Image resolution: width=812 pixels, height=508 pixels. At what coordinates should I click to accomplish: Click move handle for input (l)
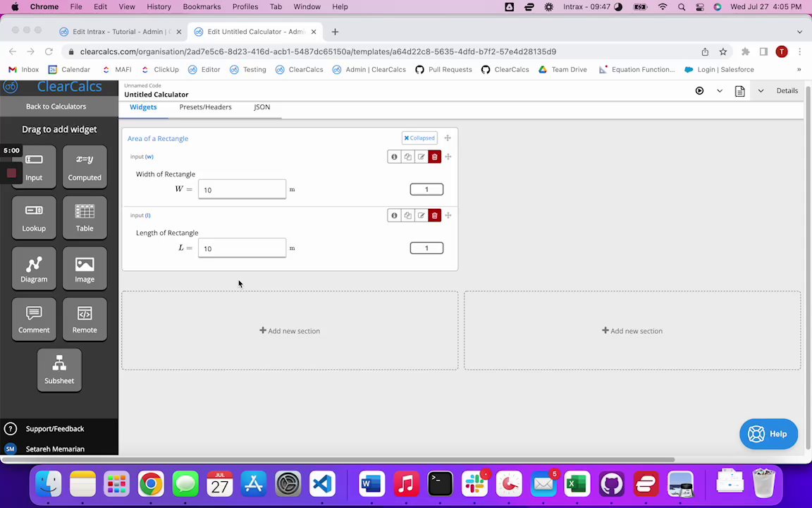click(448, 215)
